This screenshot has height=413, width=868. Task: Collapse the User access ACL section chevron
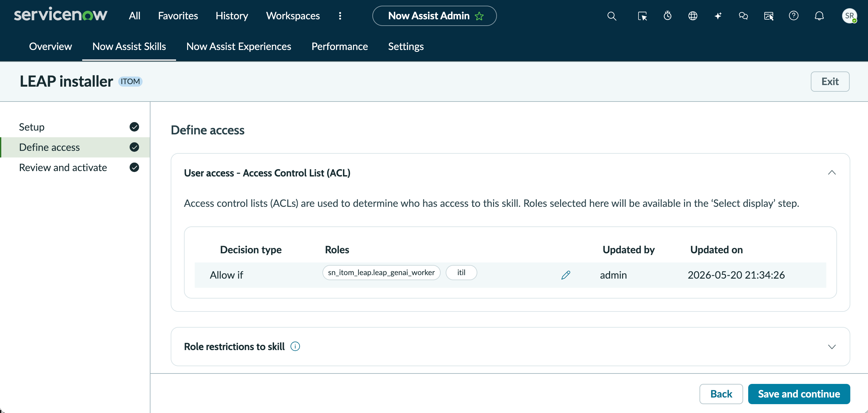[x=832, y=173]
